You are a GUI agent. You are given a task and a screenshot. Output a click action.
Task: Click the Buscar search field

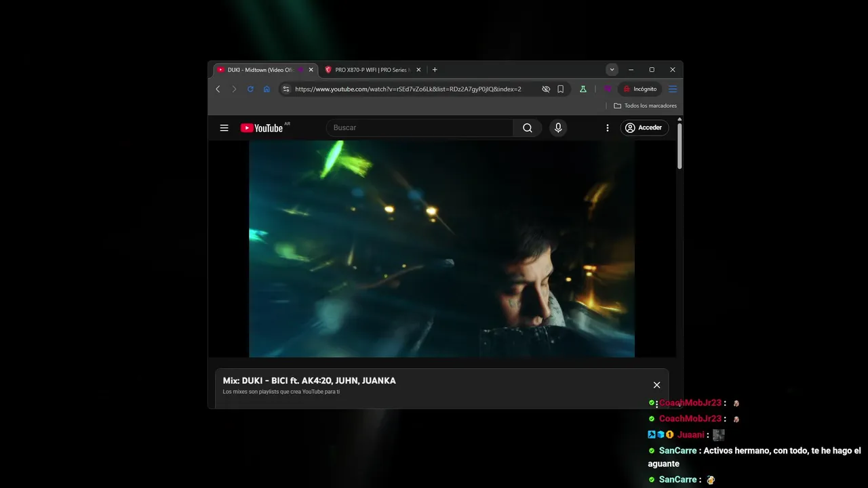pos(420,127)
